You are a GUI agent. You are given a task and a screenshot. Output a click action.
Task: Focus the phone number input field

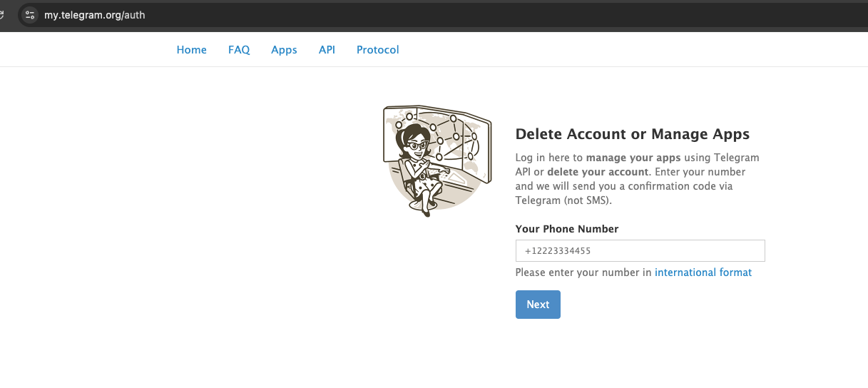(x=640, y=251)
